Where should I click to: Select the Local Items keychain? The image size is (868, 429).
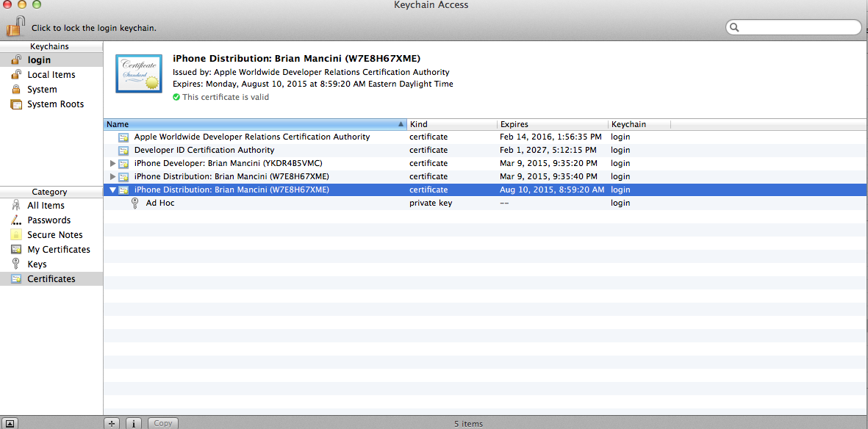point(51,75)
